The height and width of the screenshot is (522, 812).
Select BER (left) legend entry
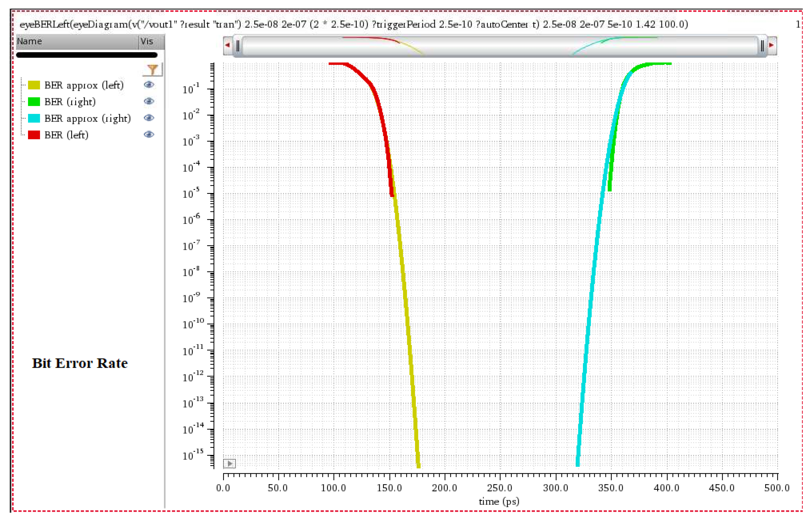click(x=67, y=135)
